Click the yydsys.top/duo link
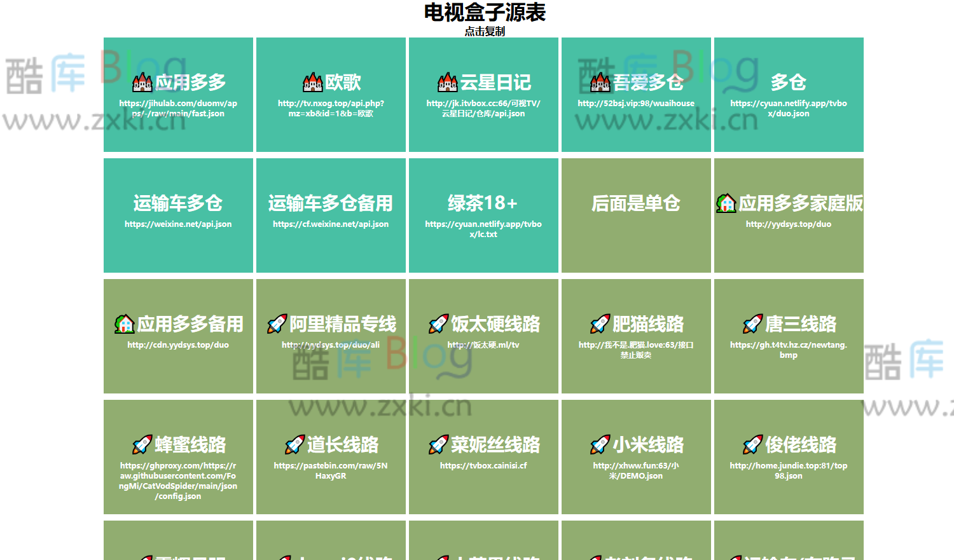 789,224
